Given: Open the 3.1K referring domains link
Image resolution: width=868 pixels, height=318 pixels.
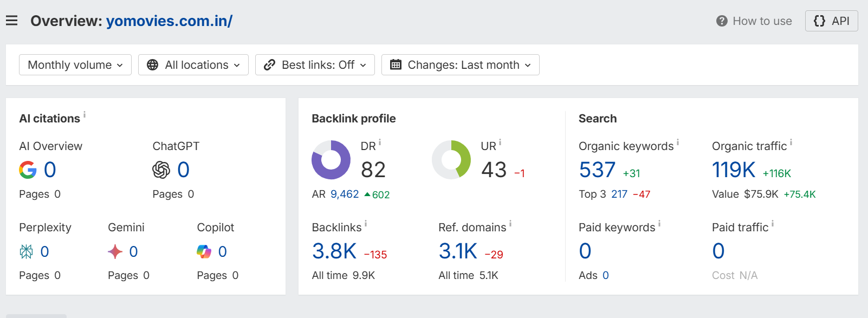Looking at the screenshot, I should point(458,251).
